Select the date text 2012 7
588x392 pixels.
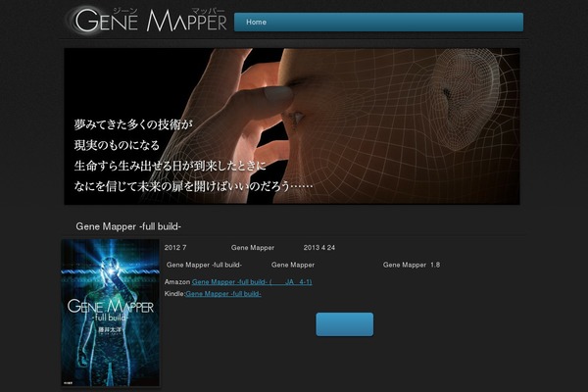point(175,248)
